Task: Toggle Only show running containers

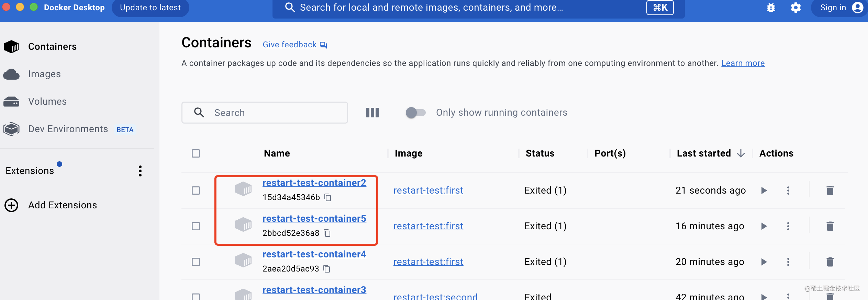Action: click(415, 113)
